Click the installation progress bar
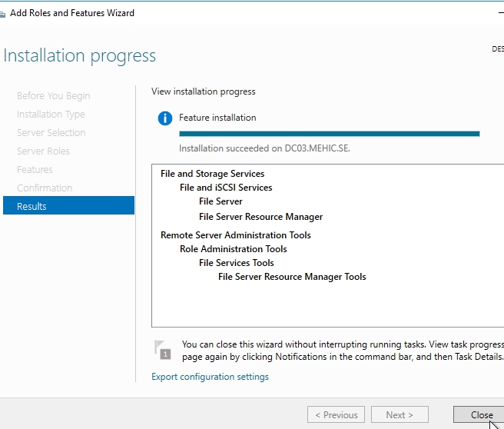 (329, 134)
